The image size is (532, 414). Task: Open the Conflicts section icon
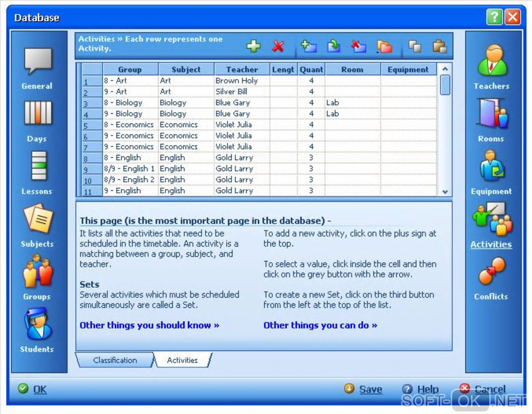492,271
